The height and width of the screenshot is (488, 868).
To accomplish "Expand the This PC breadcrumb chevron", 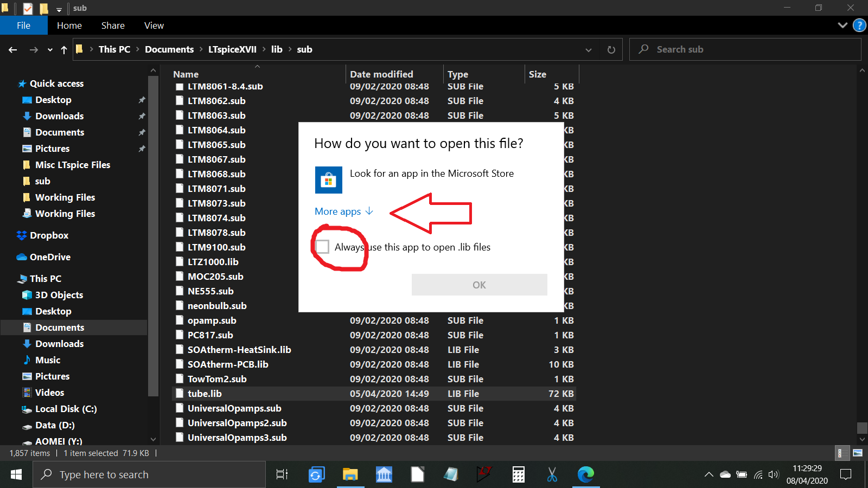I will pos(138,49).
